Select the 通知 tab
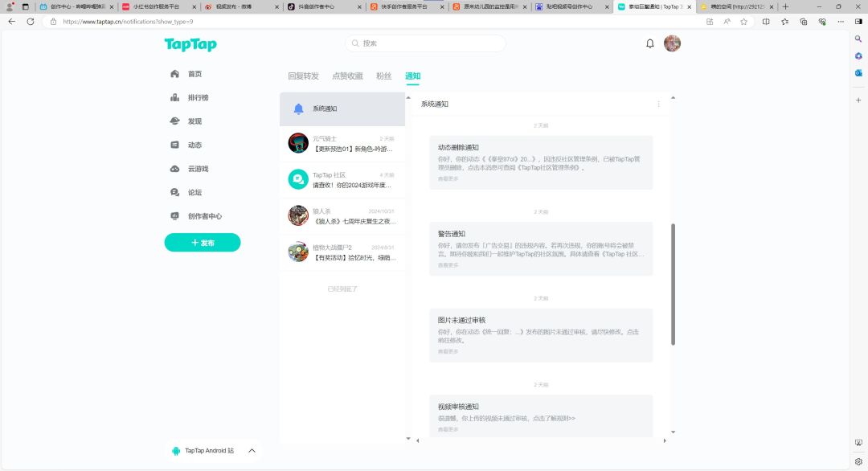Image resolution: width=868 pixels, height=471 pixels. click(x=412, y=76)
